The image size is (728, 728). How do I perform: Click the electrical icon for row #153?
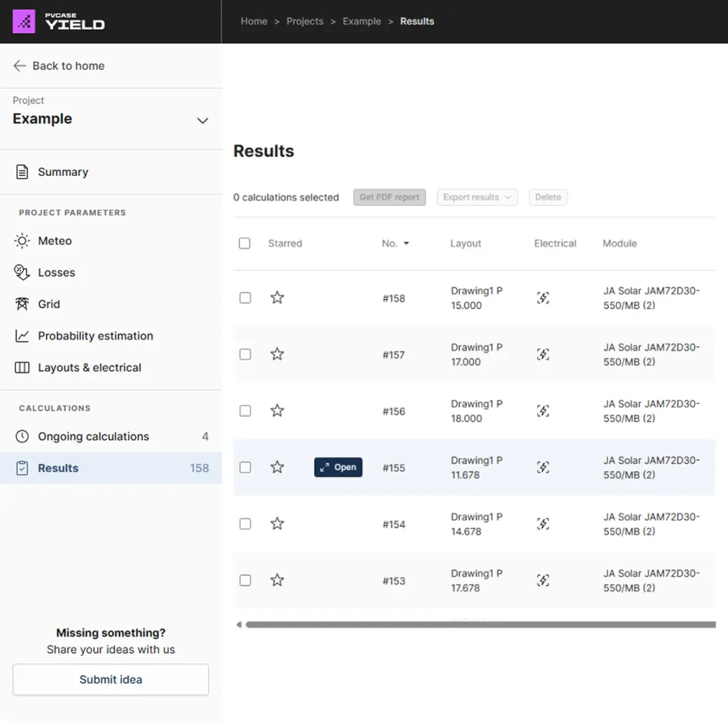(543, 580)
